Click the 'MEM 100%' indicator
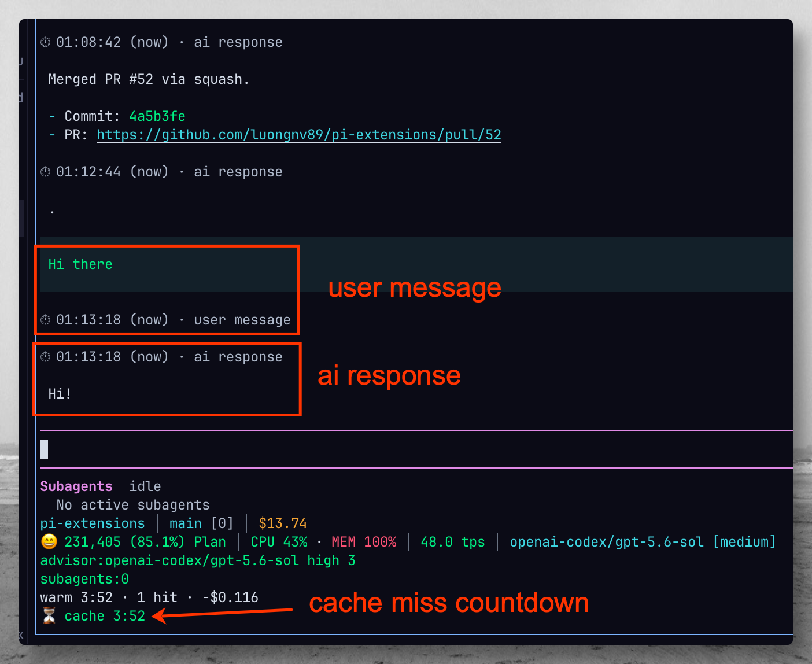812x664 pixels. (x=364, y=542)
